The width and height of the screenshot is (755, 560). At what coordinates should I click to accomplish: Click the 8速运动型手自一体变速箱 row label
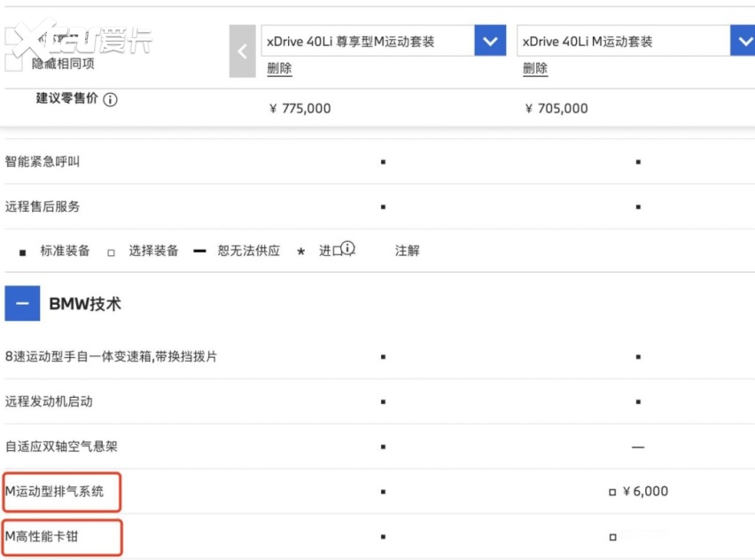112,356
